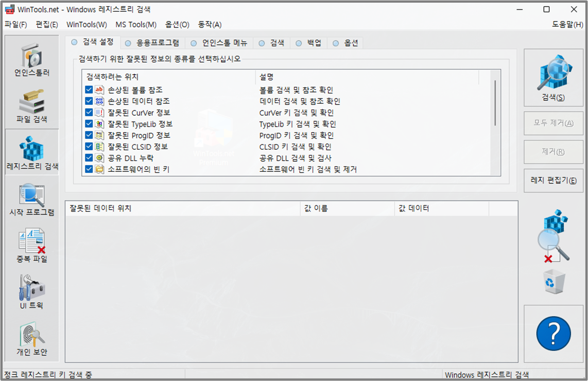Sort by 잘못된 데이터 위치 column header
Screen dimensions: 588x381
(x=183, y=208)
